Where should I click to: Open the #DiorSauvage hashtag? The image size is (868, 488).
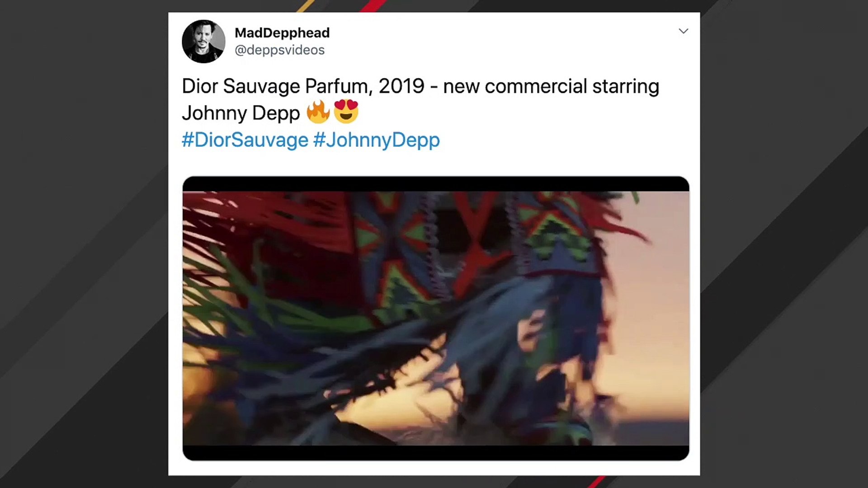(x=245, y=140)
